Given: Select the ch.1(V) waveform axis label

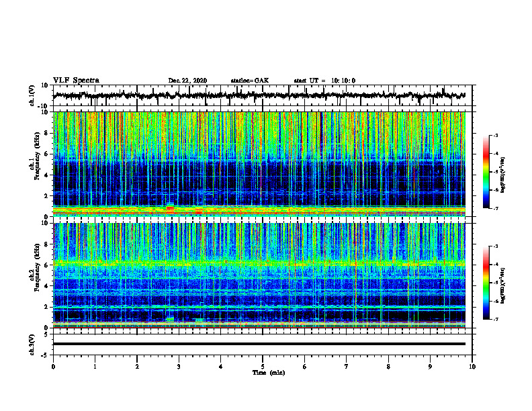Looking at the screenshot, I should [x=32, y=95].
